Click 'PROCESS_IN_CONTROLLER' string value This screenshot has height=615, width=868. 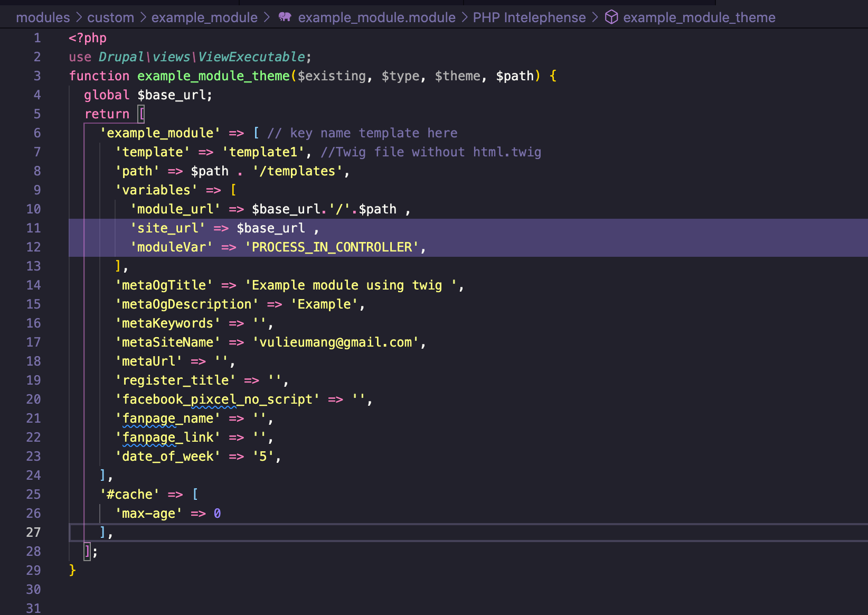point(332,247)
